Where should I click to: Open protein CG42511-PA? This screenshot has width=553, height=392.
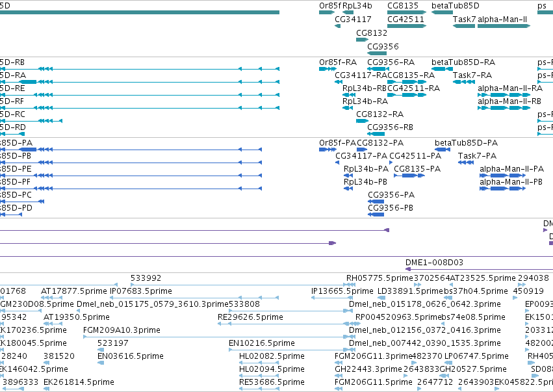pos(415,156)
